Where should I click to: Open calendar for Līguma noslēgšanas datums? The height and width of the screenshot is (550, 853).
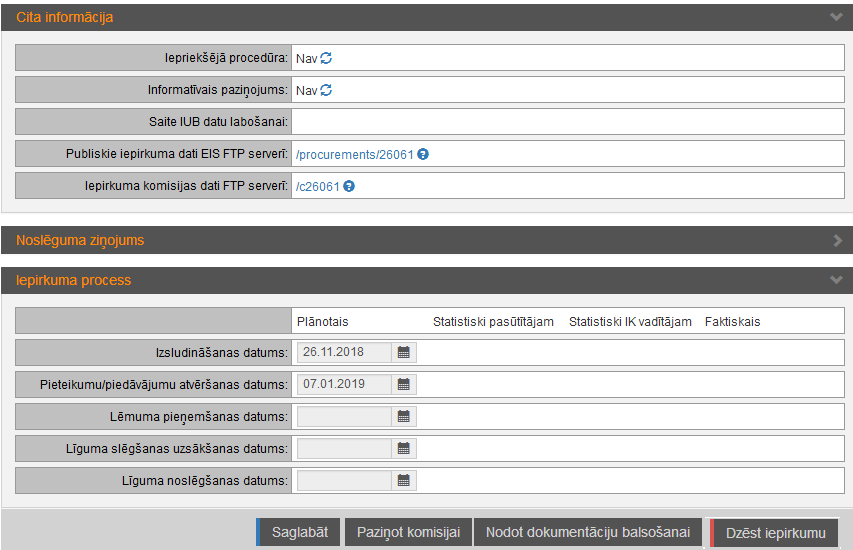pyautogui.click(x=404, y=480)
